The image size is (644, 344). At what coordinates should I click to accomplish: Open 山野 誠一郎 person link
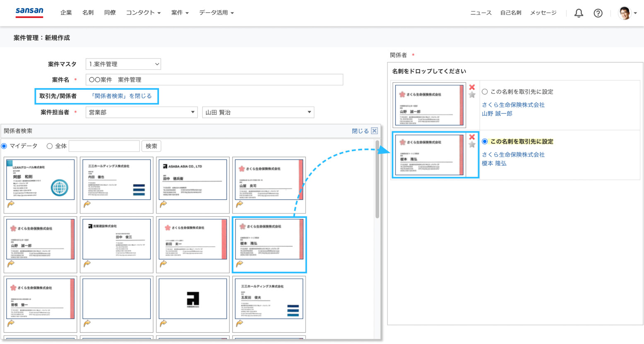click(x=497, y=114)
